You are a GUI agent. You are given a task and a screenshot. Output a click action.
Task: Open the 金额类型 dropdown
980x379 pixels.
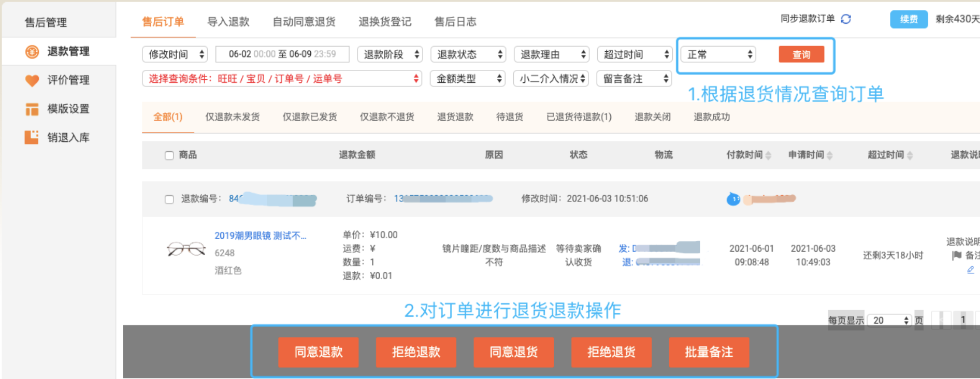[x=468, y=79]
